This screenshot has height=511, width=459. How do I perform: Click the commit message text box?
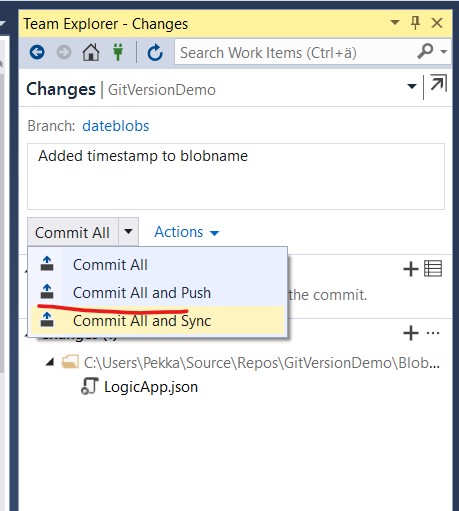click(236, 177)
